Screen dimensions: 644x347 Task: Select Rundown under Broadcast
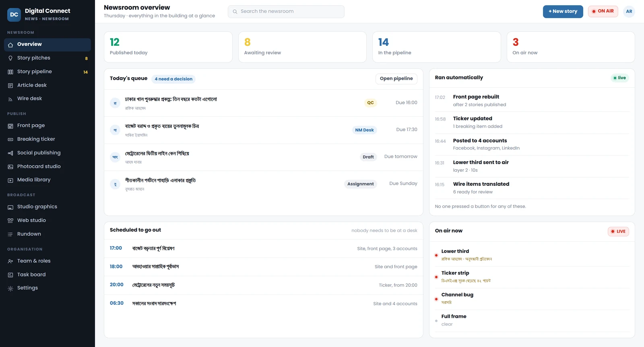coord(47,234)
